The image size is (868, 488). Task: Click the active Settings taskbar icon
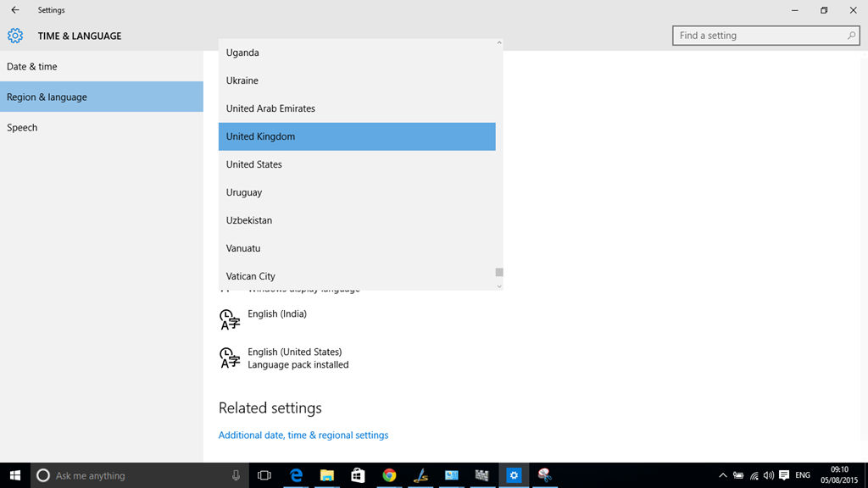[x=514, y=475]
